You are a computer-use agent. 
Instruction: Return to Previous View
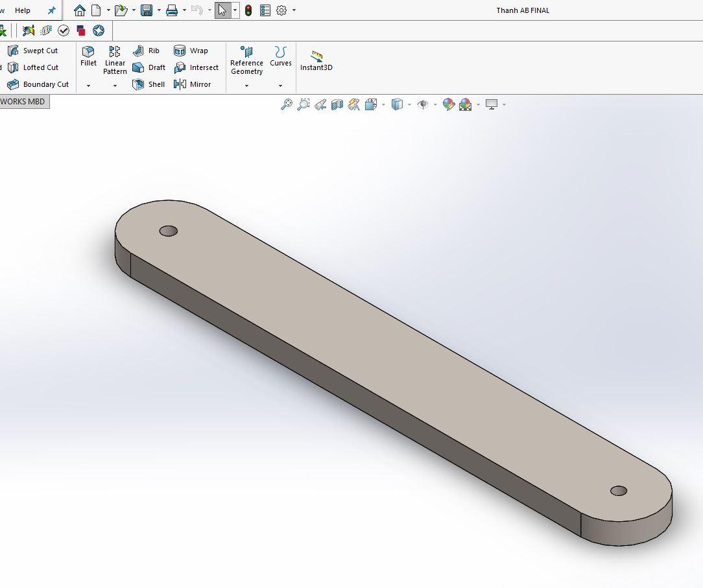click(320, 104)
